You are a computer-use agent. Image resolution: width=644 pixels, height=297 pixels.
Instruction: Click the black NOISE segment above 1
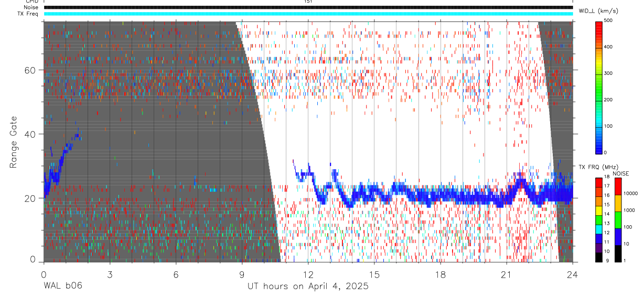pyautogui.click(x=618, y=253)
